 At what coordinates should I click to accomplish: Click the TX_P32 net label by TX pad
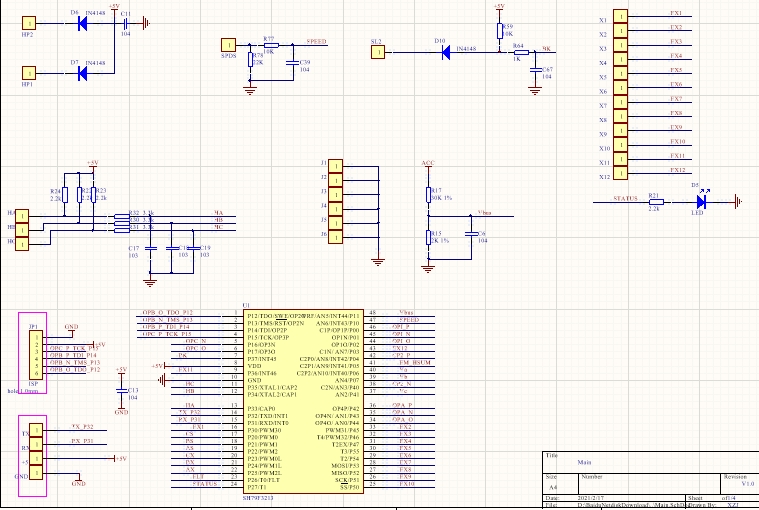point(82,427)
